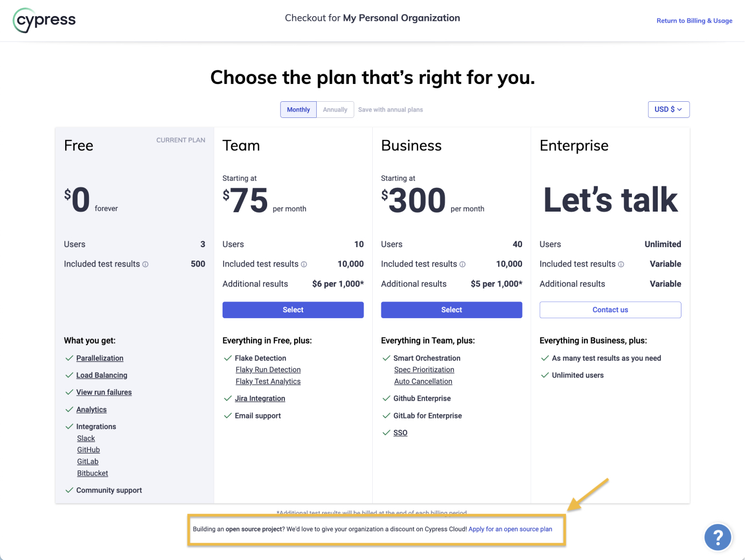Screen dimensions: 745x560
Task: Open the Parallelization feature link
Action: [100, 358]
